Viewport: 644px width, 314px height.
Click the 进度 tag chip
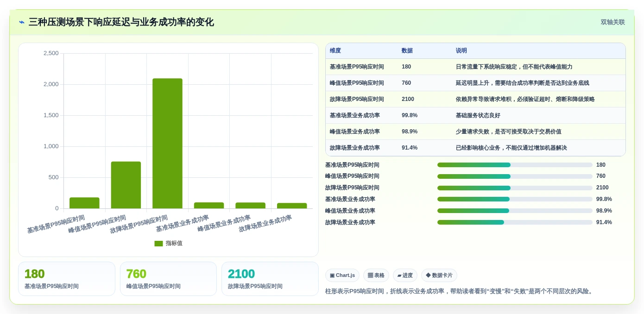coord(405,276)
